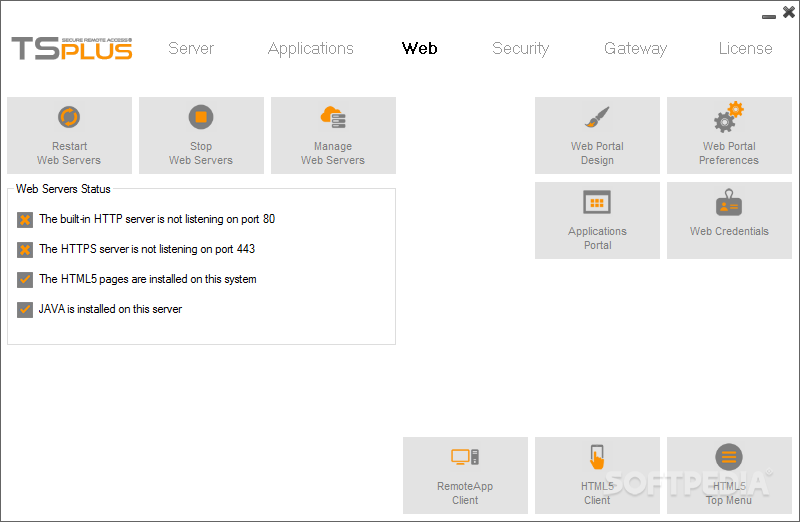Click the HTTP server not listening message

(157, 219)
